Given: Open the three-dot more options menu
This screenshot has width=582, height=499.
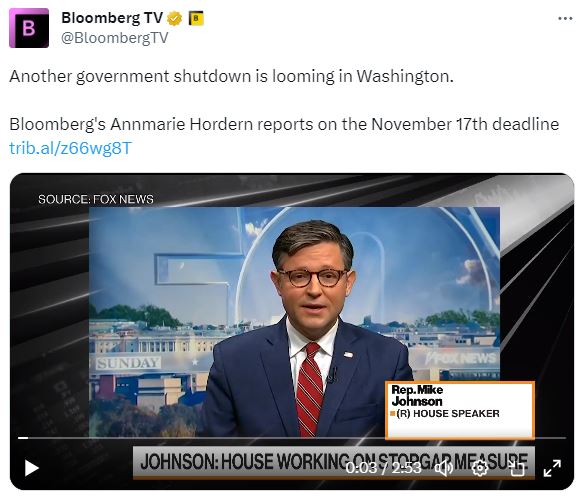Looking at the screenshot, I should [565, 18].
